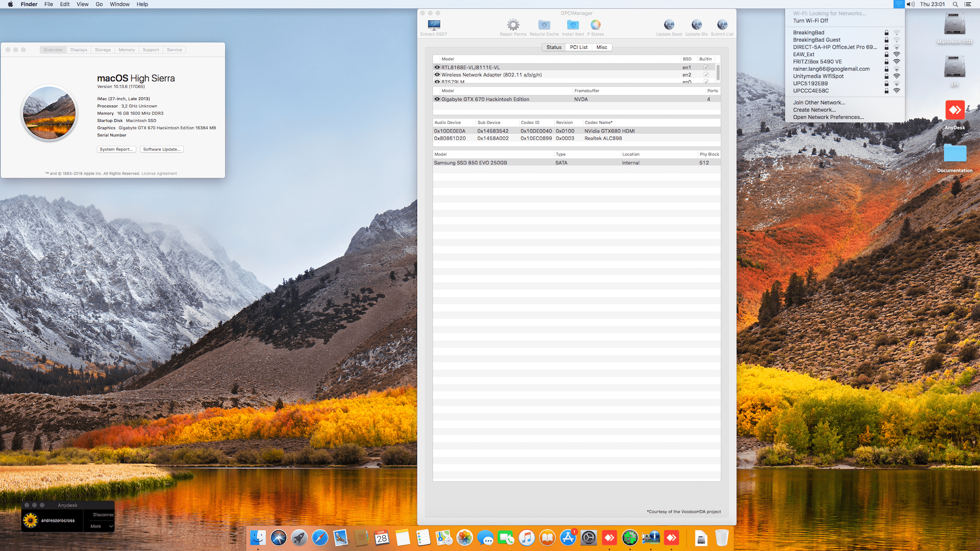
Task: Open the Go menu in menu bar
Action: tap(99, 4)
